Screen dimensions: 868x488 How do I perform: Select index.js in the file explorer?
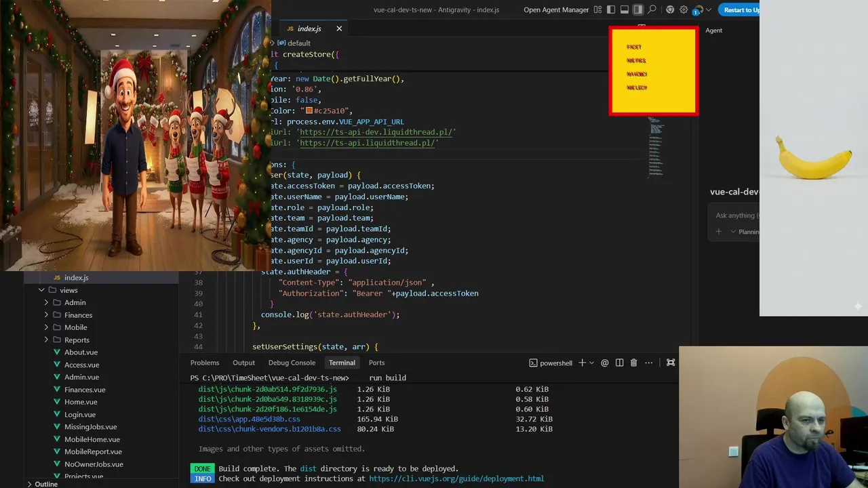coord(102,277)
